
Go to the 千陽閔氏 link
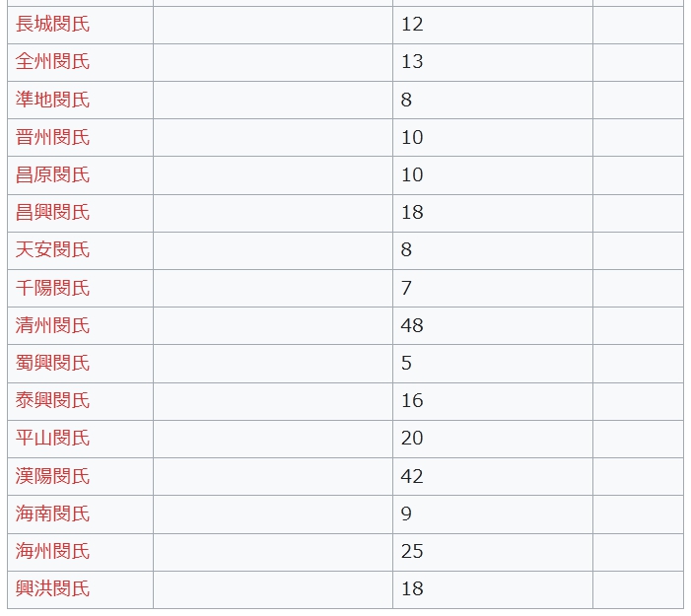(52, 288)
